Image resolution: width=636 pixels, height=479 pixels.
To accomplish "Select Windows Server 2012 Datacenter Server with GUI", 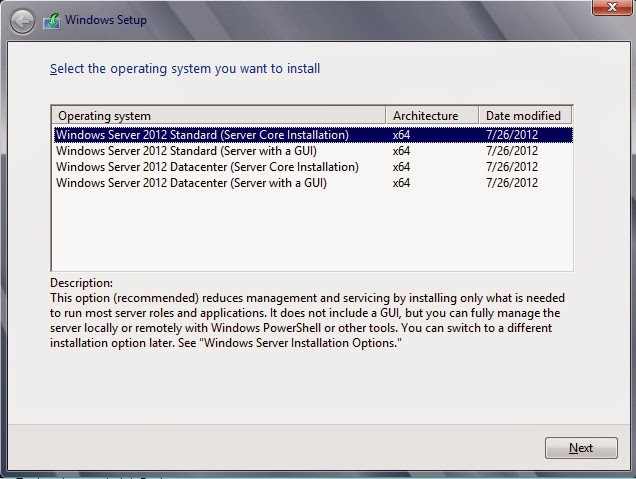I will click(x=313, y=183).
